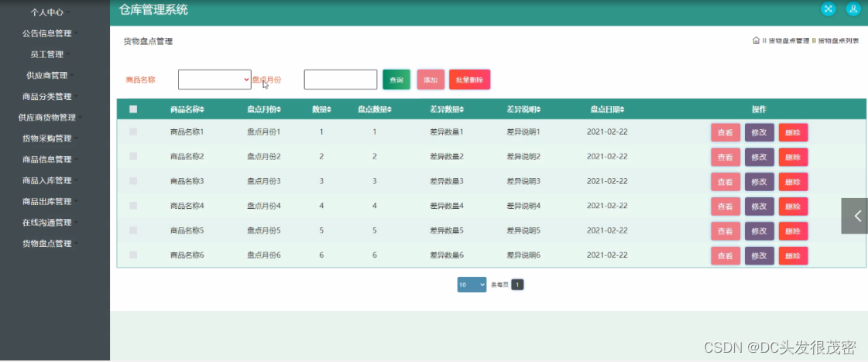The image size is (868, 362).
Task: Sort by 差异说明 column header
Action: (x=523, y=109)
